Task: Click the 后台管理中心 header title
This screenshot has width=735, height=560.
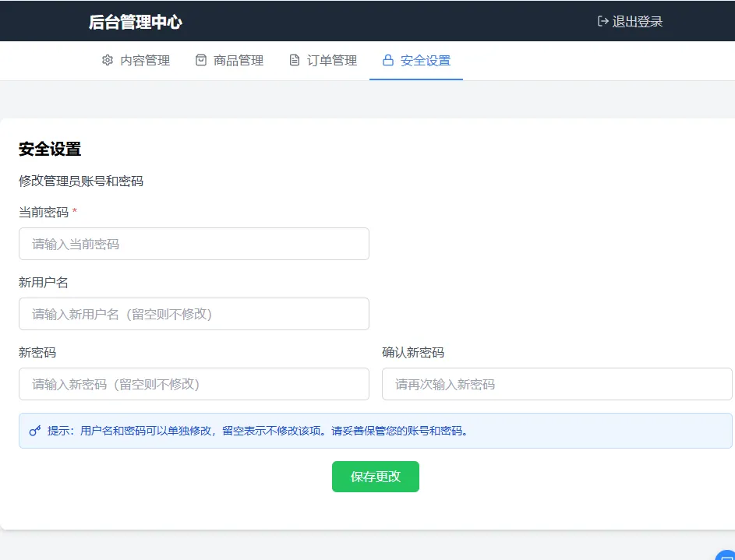Action: click(134, 22)
